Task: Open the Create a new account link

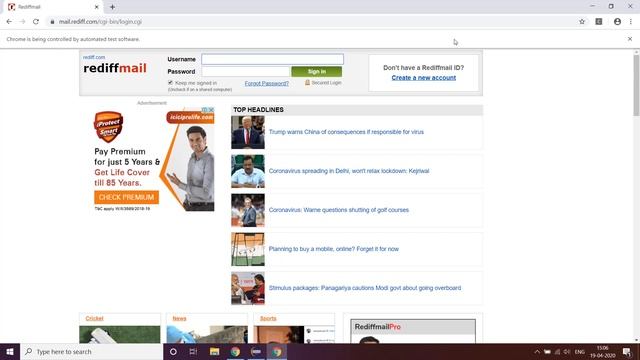Action: point(424,78)
